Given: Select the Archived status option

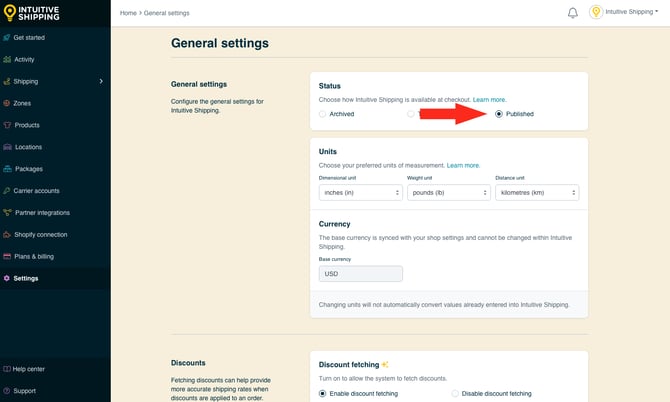Looking at the screenshot, I should (323, 114).
